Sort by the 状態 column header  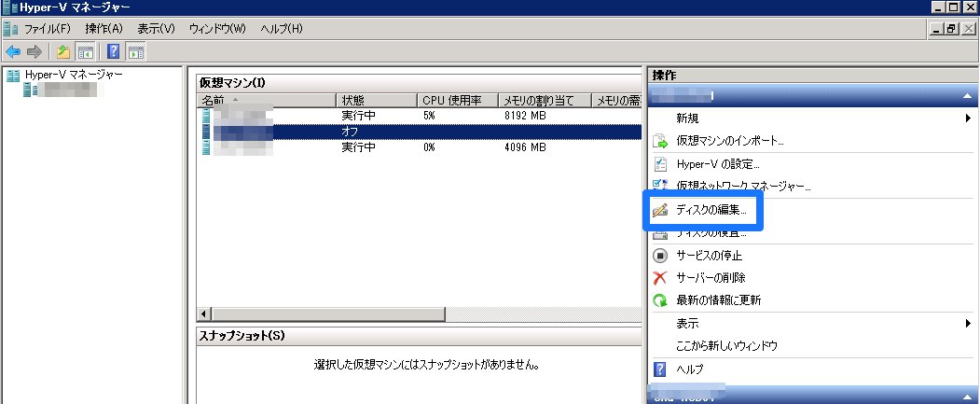pos(377,101)
